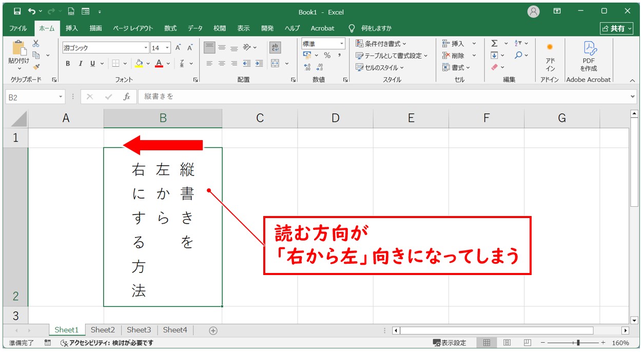Apply Comma style icon
This screenshot has height=352, width=644.
[339, 55]
